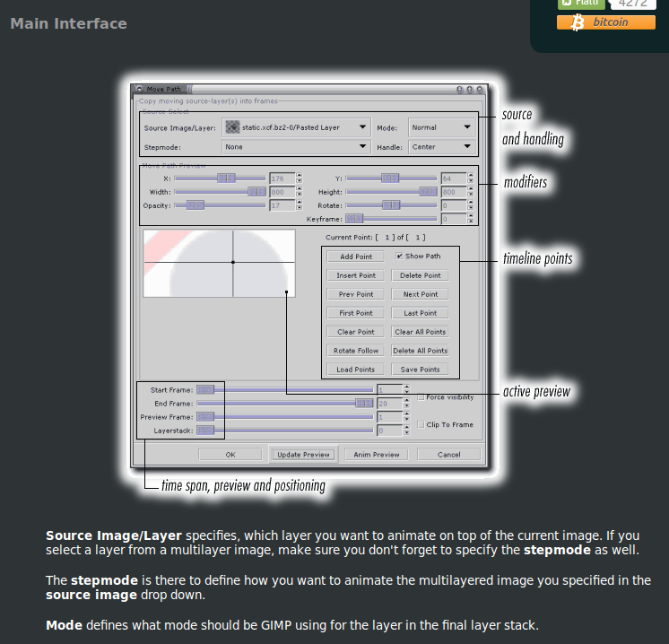
Task: Click the X value field 176
Action: 282,178
